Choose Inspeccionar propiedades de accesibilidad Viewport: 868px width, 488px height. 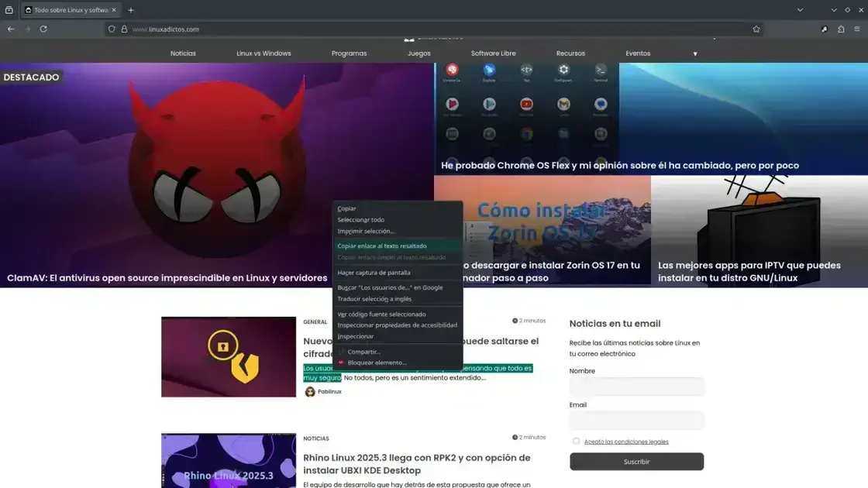point(398,325)
